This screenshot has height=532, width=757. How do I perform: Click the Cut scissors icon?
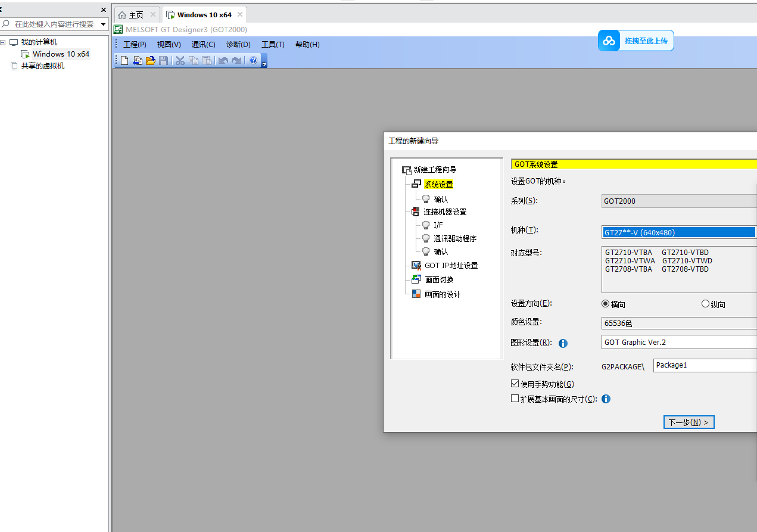[180, 61]
